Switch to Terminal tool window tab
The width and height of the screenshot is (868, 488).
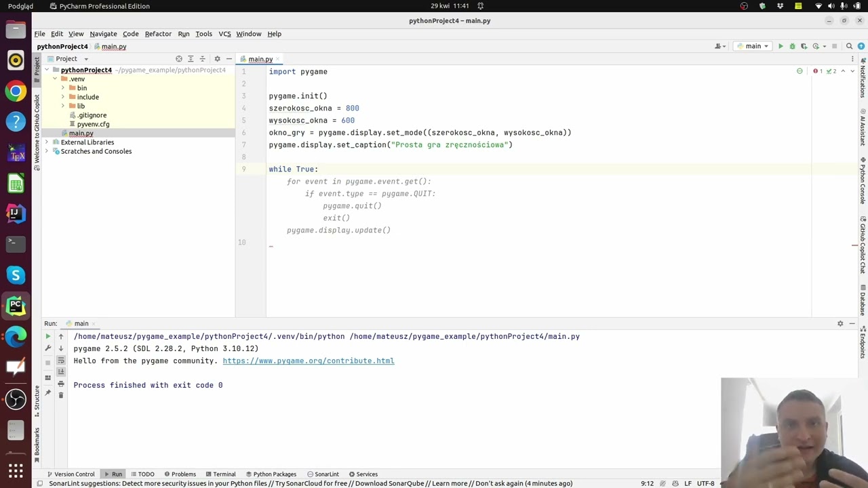[220, 474]
